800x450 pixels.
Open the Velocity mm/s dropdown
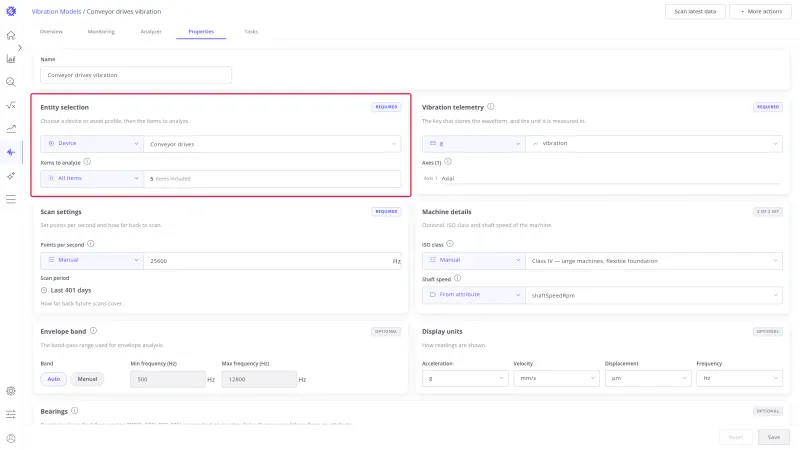tap(557, 379)
